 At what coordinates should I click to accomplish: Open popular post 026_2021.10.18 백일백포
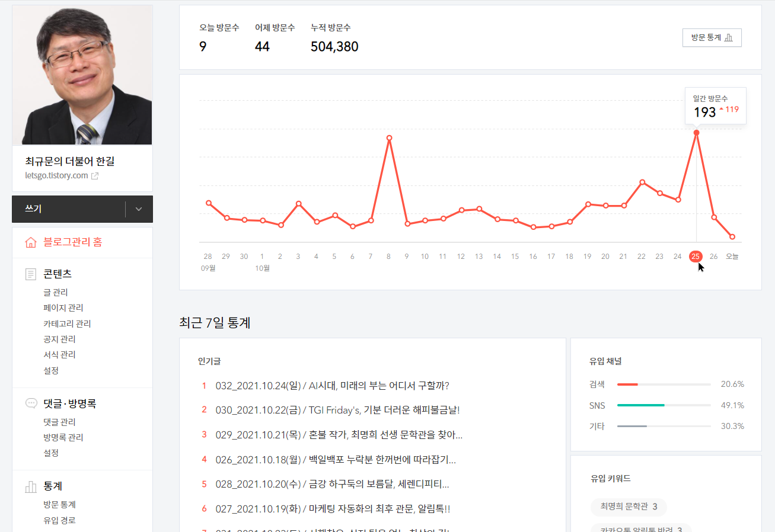[336, 459]
